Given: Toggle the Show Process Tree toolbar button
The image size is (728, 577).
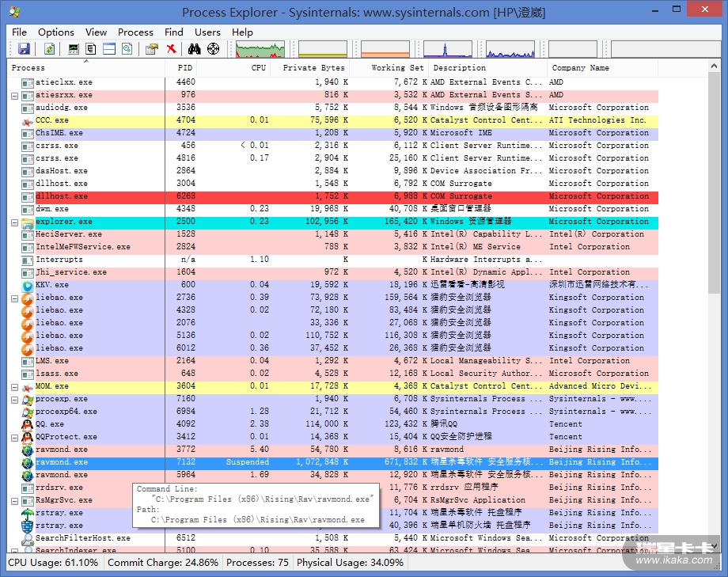Looking at the screenshot, I should pyautogui.click(x=91, y=49).
